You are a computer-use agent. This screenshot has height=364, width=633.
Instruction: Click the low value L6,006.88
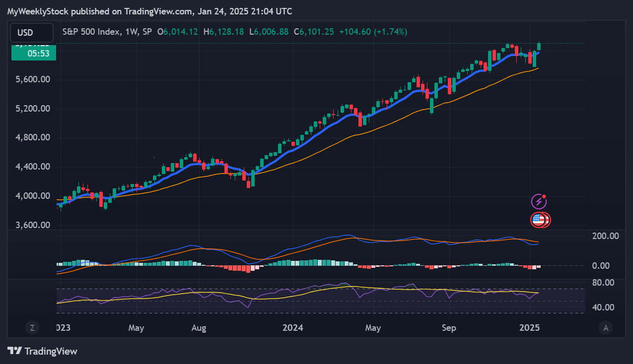pyautogui.click(x=269, y=32)
